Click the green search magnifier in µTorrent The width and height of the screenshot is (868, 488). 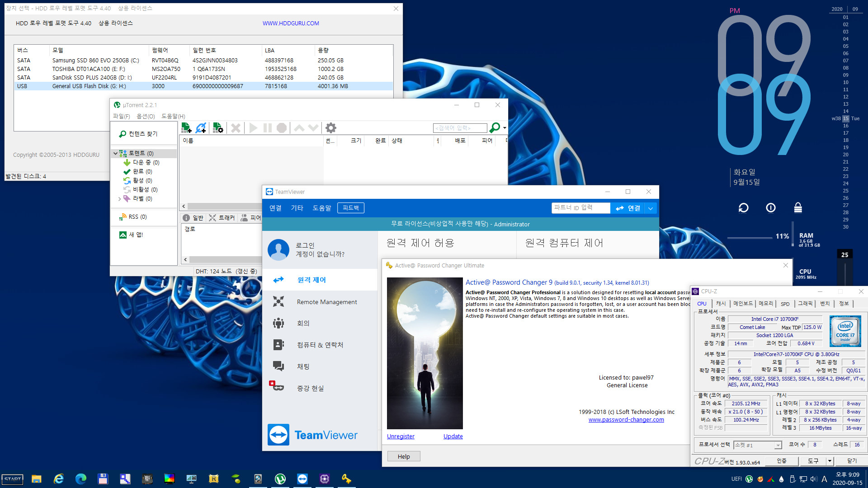tap(495, 128)
